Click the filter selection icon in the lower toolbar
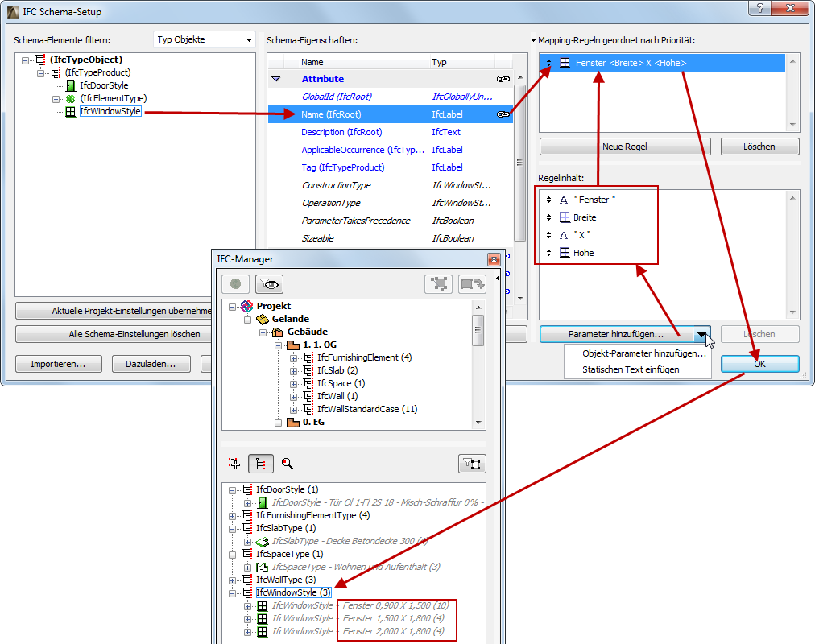815x644 pixels. point(472,464)
